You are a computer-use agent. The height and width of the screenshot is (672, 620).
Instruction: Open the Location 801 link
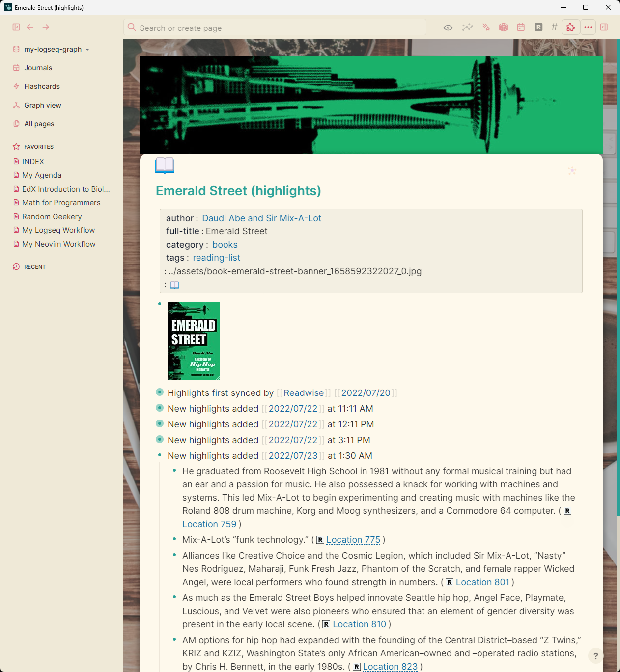click(483, 582)
